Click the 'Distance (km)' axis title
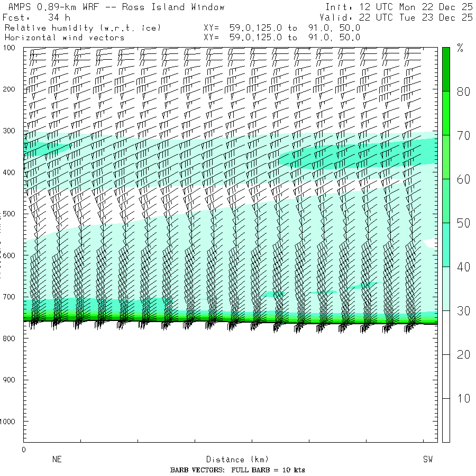The image size is (476, 476). coord(233,460)
